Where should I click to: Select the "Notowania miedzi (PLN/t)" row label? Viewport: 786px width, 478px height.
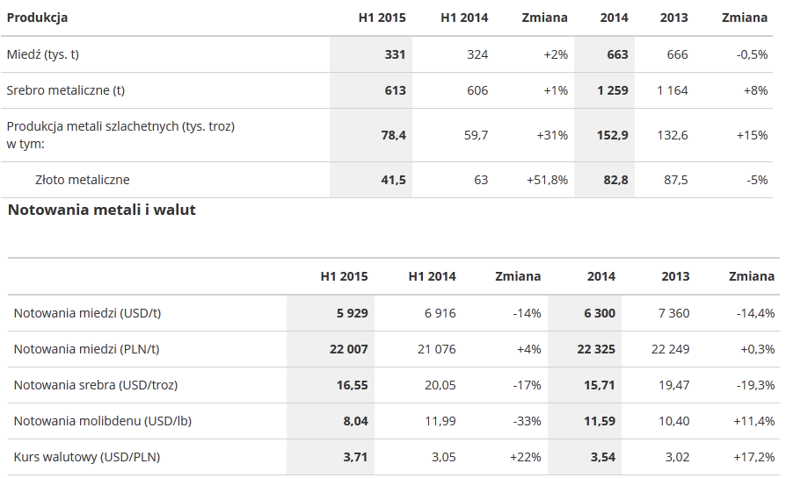point(87,349)
